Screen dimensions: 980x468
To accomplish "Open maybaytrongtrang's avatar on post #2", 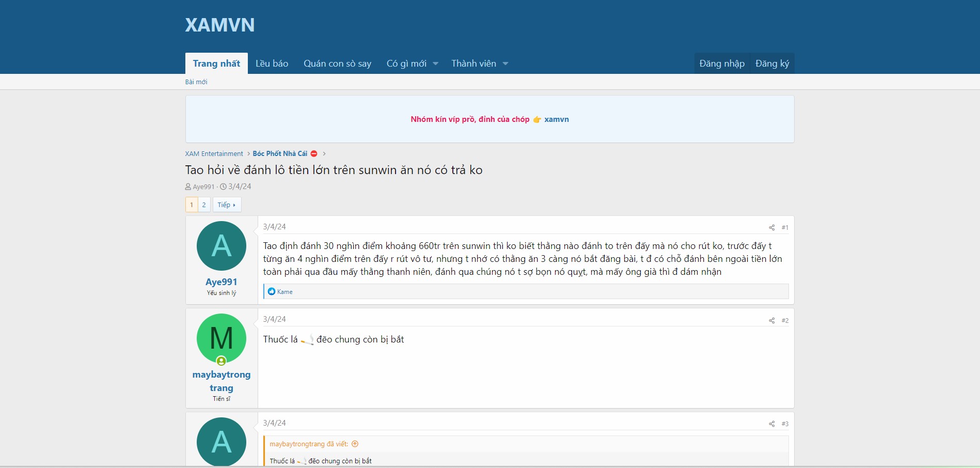I will (x=222, y=338).
